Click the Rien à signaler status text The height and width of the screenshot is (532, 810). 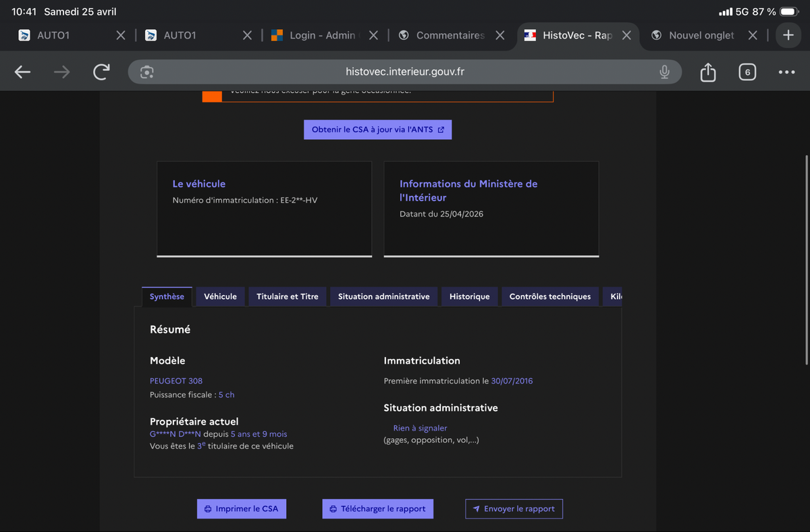point(420,428)
